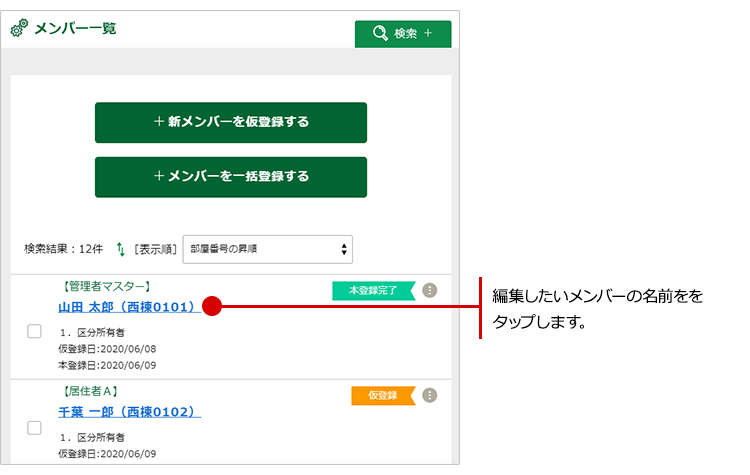
Task: Click the 【居住者A】 role label
Action: [x=88, y=391]
